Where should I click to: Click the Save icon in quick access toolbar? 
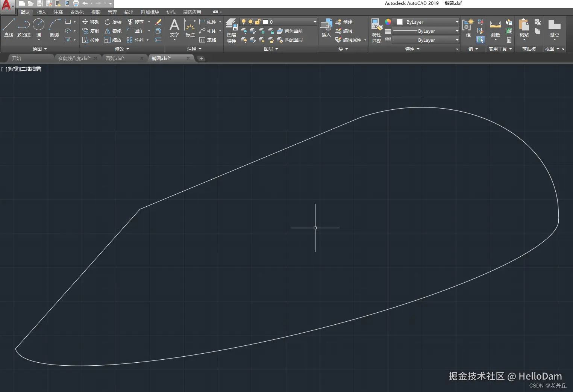pos(40,3)
